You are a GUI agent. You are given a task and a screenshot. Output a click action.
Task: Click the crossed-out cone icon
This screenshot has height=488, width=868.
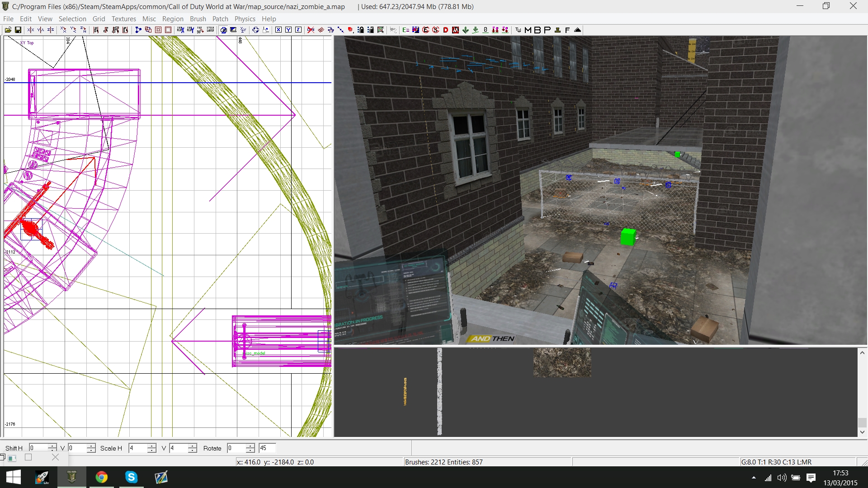click(x=311, y=30)
